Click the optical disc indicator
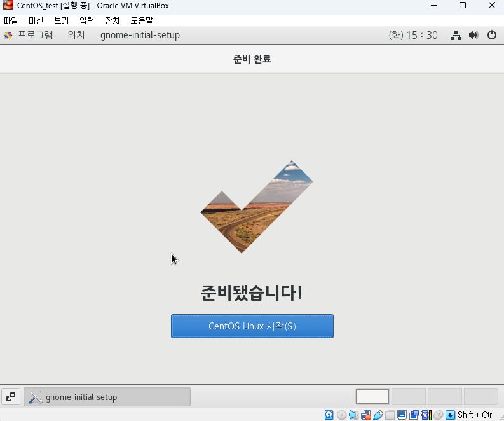504x421 pixels. point(341,415)
